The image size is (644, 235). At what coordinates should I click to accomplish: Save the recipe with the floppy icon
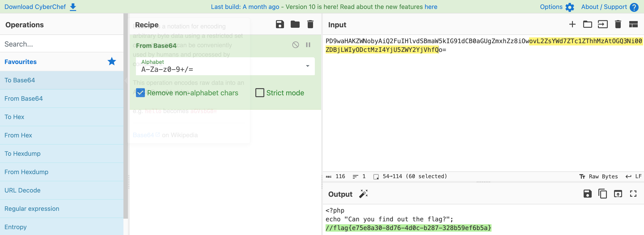pos(280,24)
